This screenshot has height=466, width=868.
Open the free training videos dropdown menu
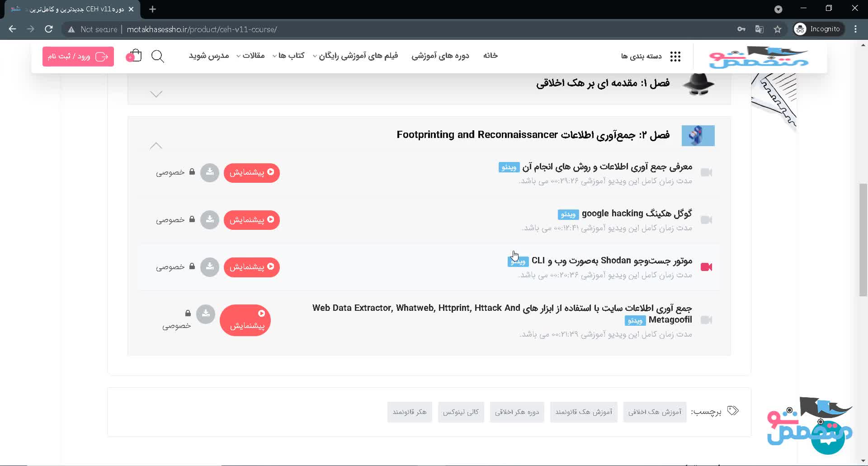[x=356, y=56]
